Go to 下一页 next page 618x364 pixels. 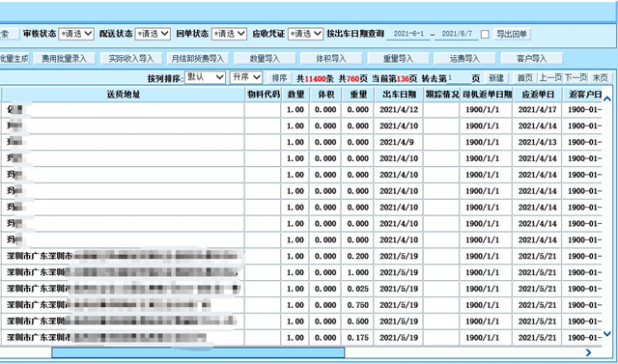click(x=576, y=78)
